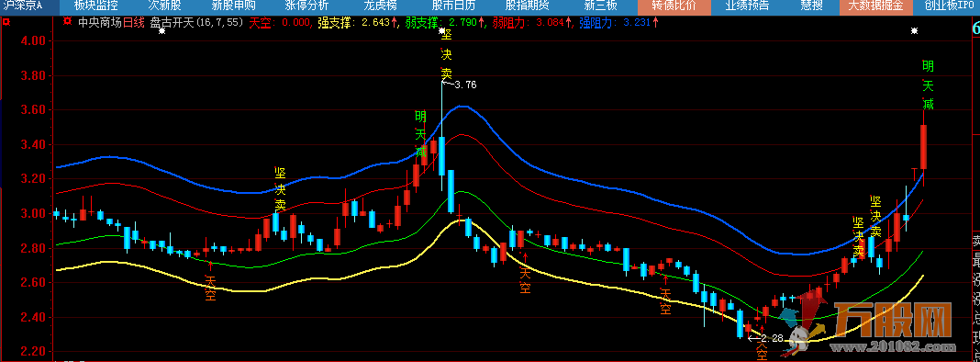Click the red up arrow after 强阻力 3.231

(x=655, y=23)
